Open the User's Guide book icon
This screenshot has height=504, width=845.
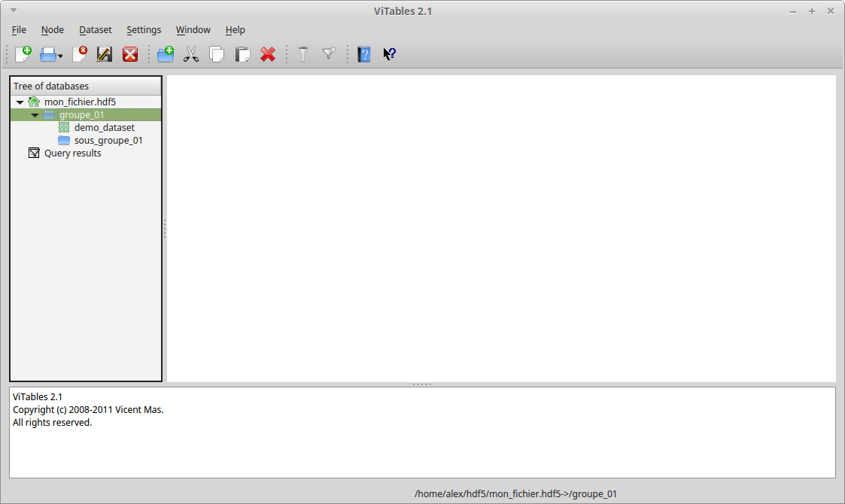click(x=364, y=54)
